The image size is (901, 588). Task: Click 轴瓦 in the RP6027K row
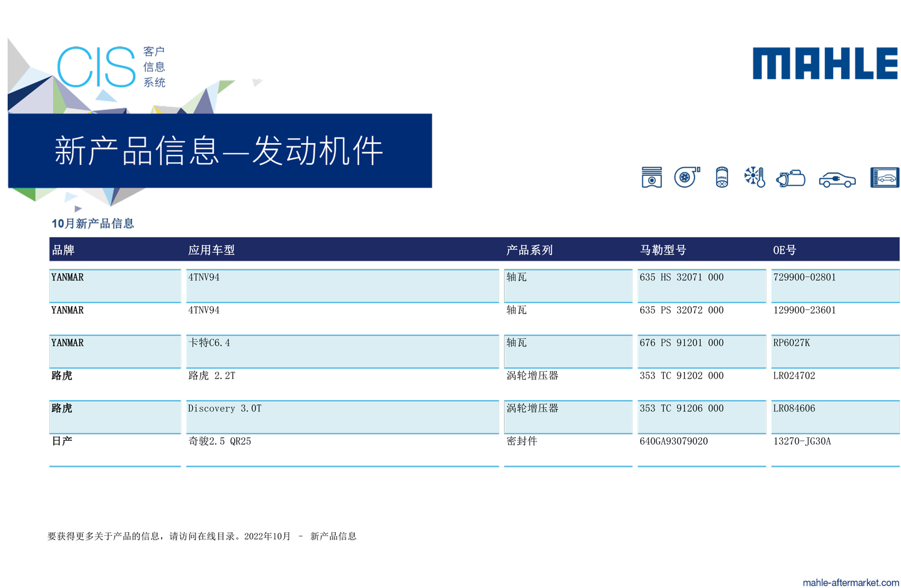tap(517, 343)
